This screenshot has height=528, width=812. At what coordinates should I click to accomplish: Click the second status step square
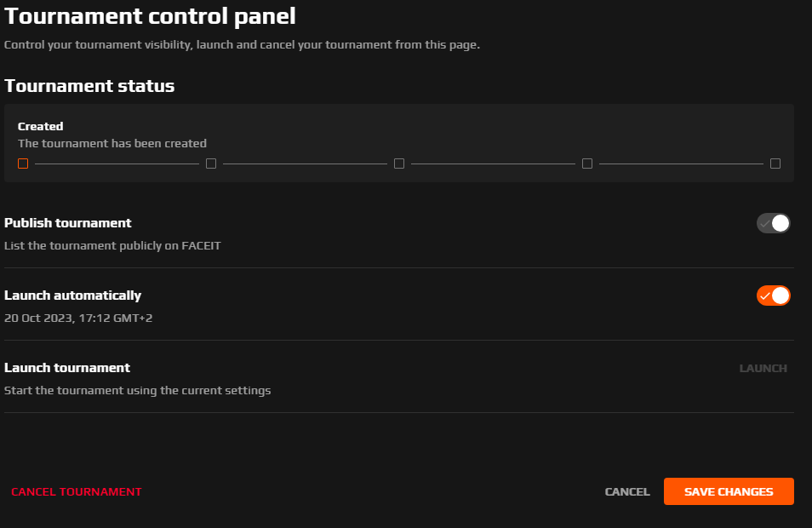coord(211,164)
